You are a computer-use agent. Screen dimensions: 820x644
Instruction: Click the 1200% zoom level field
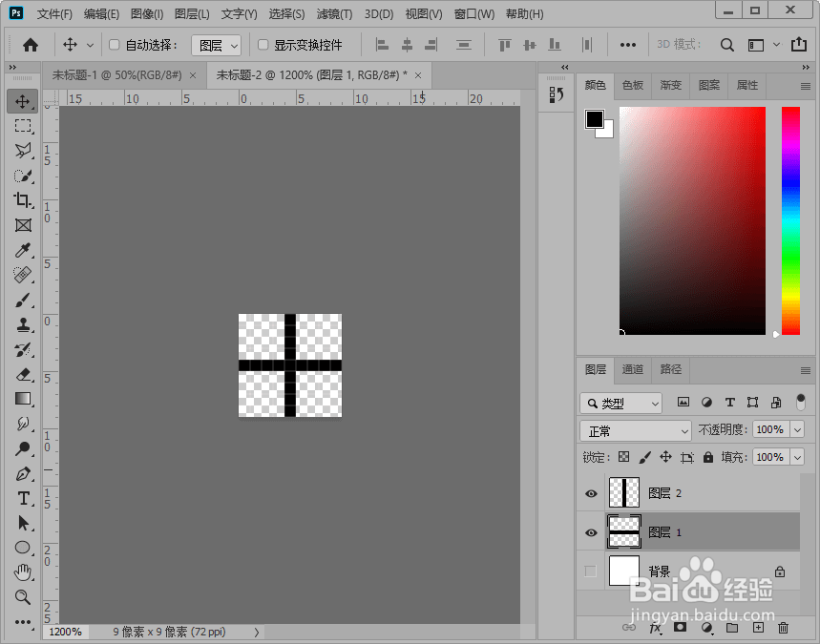65,632
